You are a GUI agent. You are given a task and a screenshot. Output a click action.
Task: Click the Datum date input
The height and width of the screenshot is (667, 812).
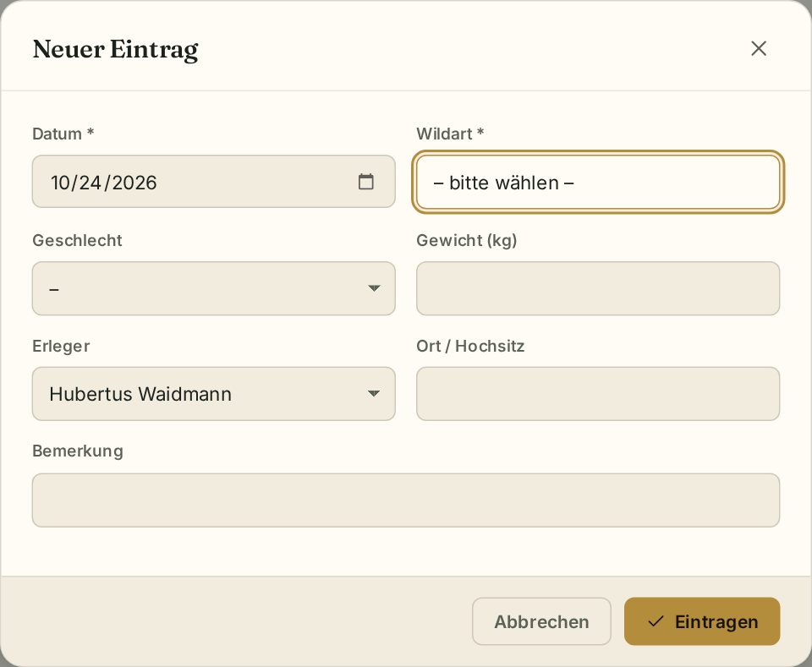pyautogui.click(x=213, y=182)
